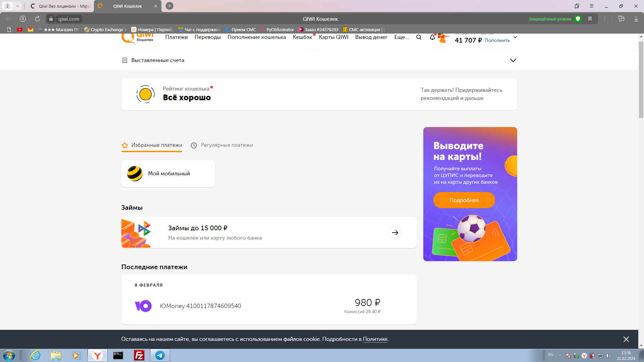
Task: Select the Избранные платежи tab
Action: click(x=152, y=145)
